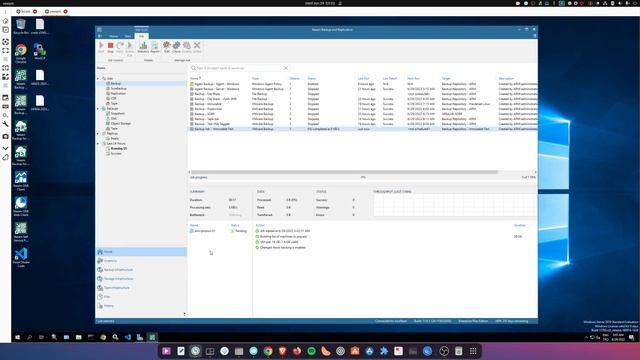This screenshot has width=640, height=360.
Task: Click the Delete job ribbon icon
Action: click(197, 47)
